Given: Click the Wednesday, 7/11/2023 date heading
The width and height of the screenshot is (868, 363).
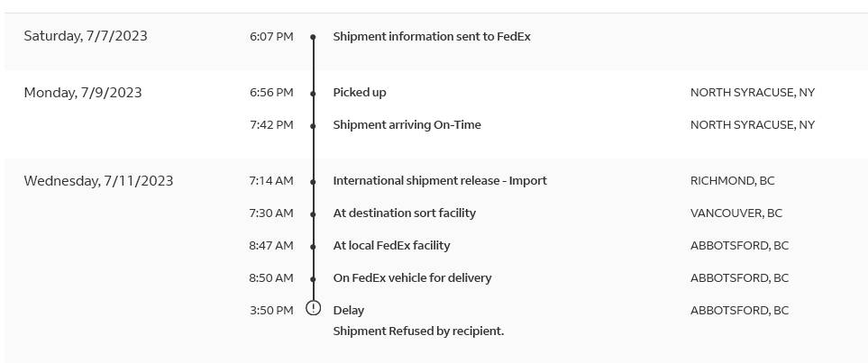Looking at the screenshot, I should (98, 181).
